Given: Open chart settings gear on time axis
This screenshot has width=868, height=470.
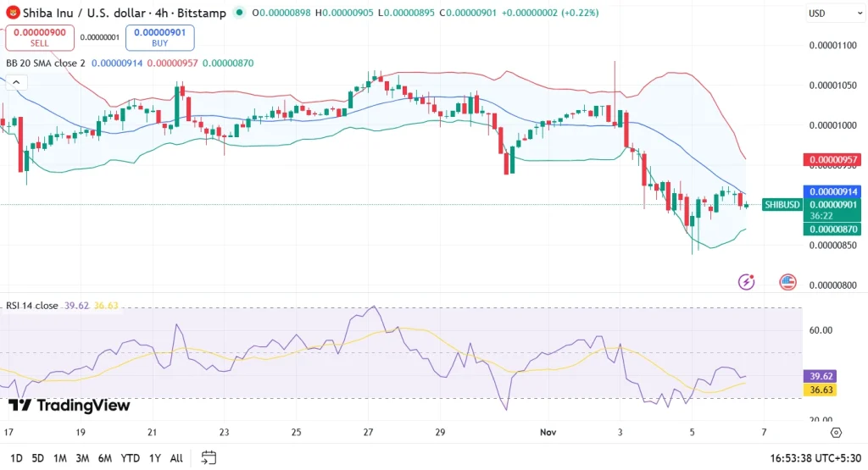Looking at the screenshot, I should click(836, 432).
